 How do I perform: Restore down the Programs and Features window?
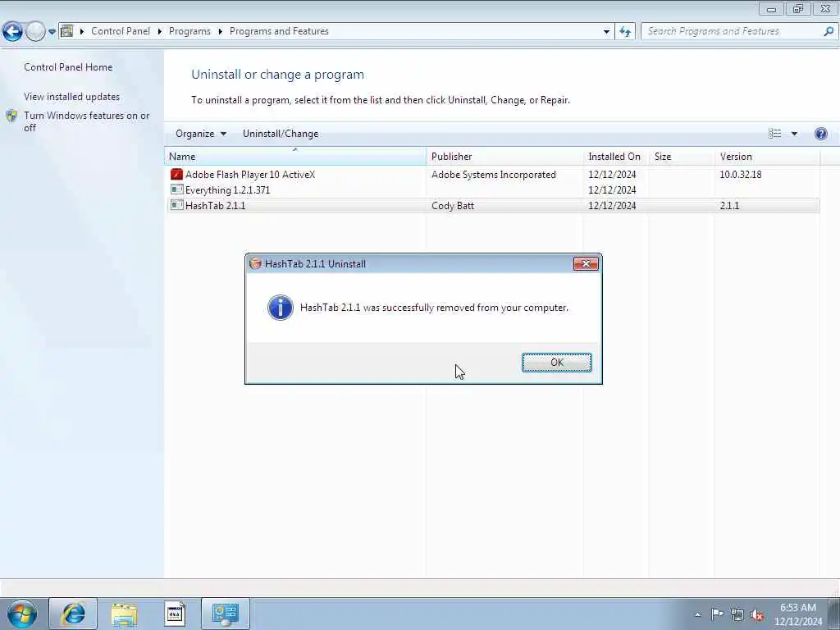pos(798,8)
